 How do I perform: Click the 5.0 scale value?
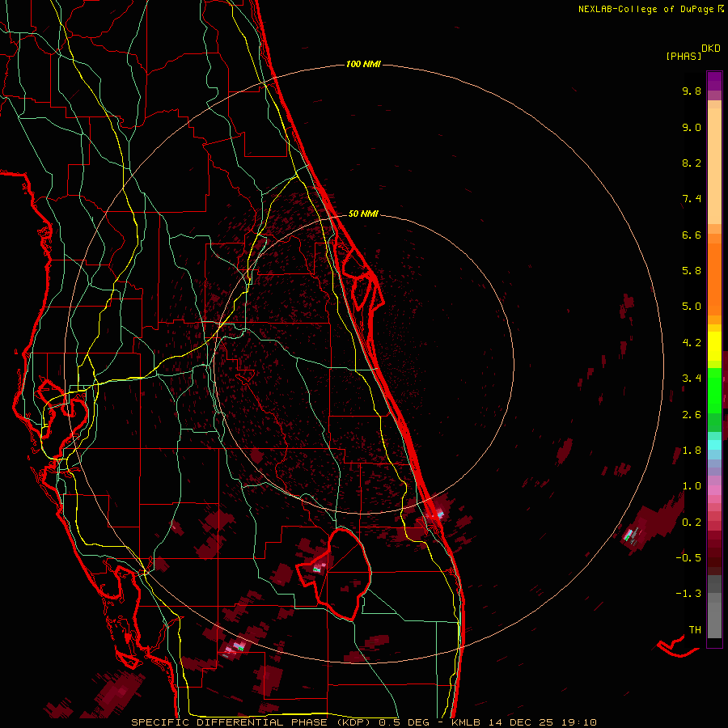coord(692,307)
